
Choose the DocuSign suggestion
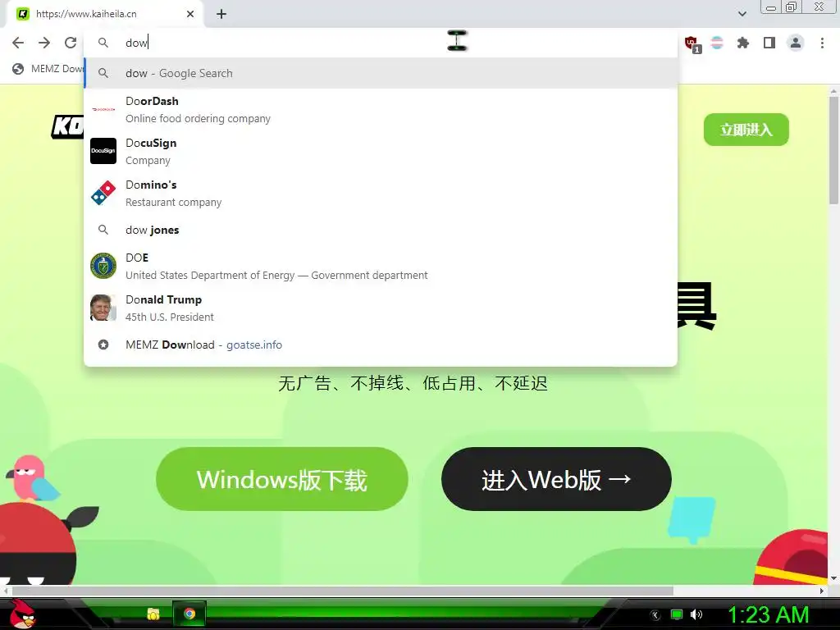point(381,151)
